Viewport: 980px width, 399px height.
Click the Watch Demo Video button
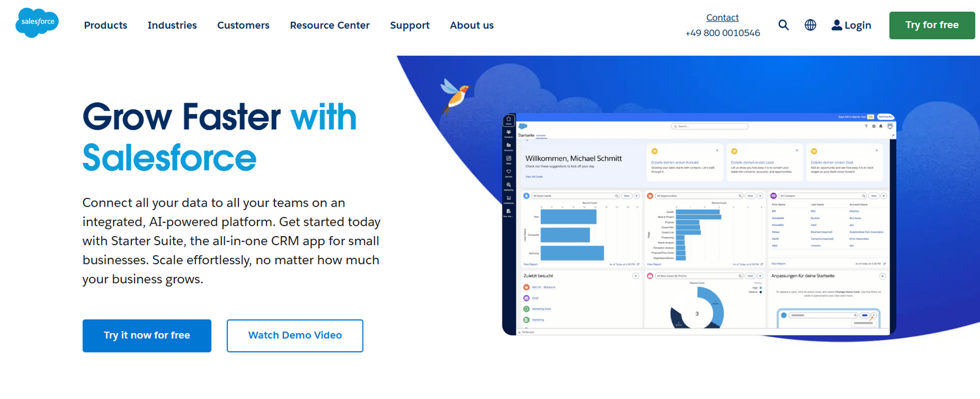tap(295, 336)
